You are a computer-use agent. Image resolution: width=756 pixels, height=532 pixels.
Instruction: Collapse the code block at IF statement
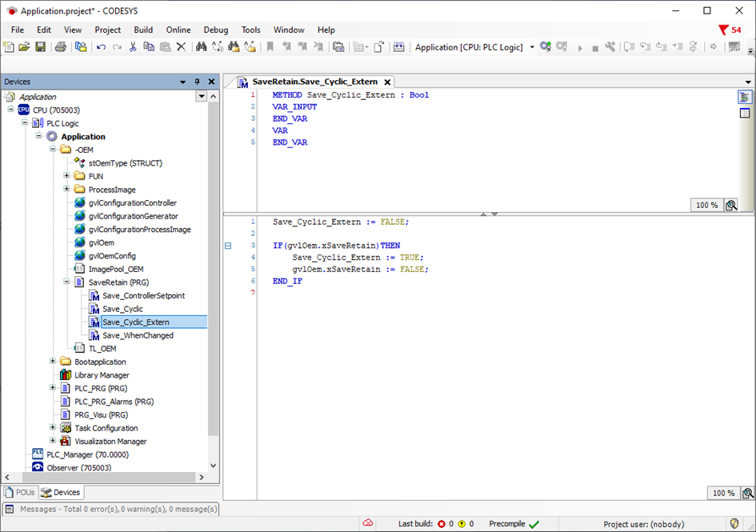tap(228, 246)
